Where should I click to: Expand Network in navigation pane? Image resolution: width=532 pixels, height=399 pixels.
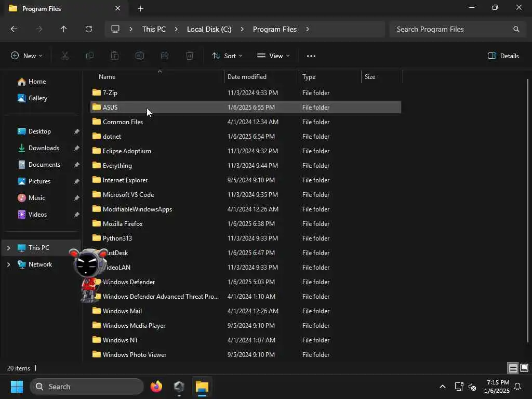tap(8, 264)
